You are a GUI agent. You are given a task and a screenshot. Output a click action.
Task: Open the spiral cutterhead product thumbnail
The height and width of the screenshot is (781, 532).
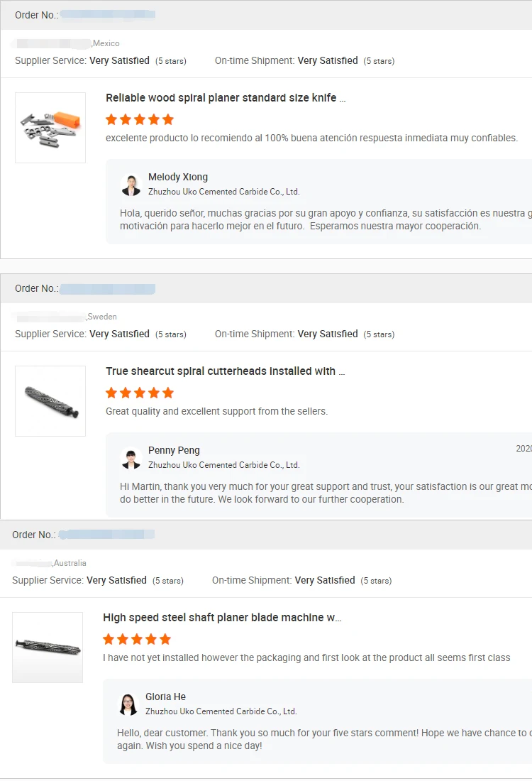click(50, 401)
